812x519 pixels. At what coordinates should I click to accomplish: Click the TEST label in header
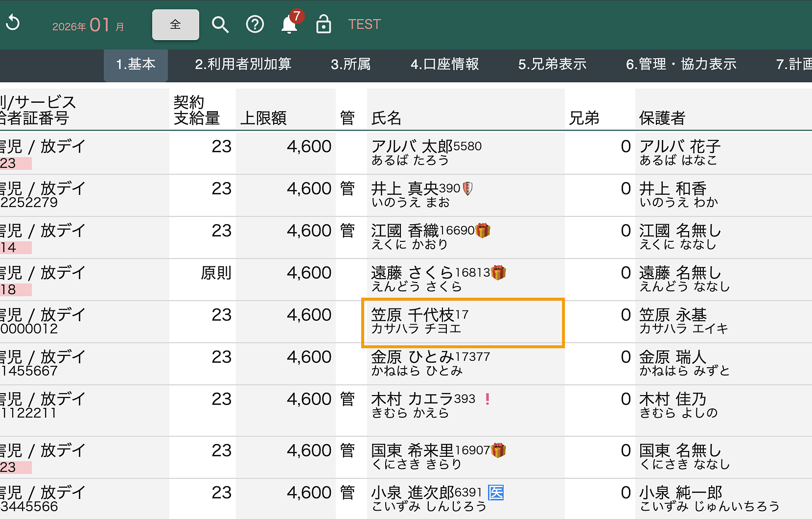364,24
